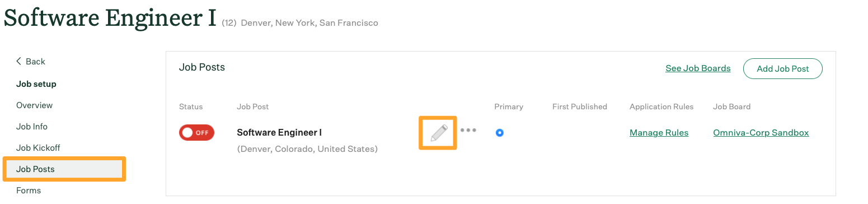Follow the See Job Boards link

(x=698, y=68)
